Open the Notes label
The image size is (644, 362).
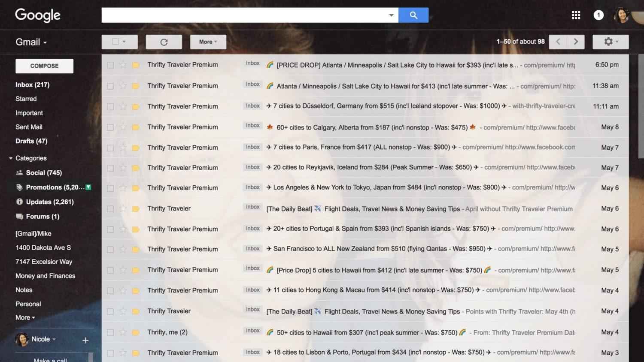[24, 290]
